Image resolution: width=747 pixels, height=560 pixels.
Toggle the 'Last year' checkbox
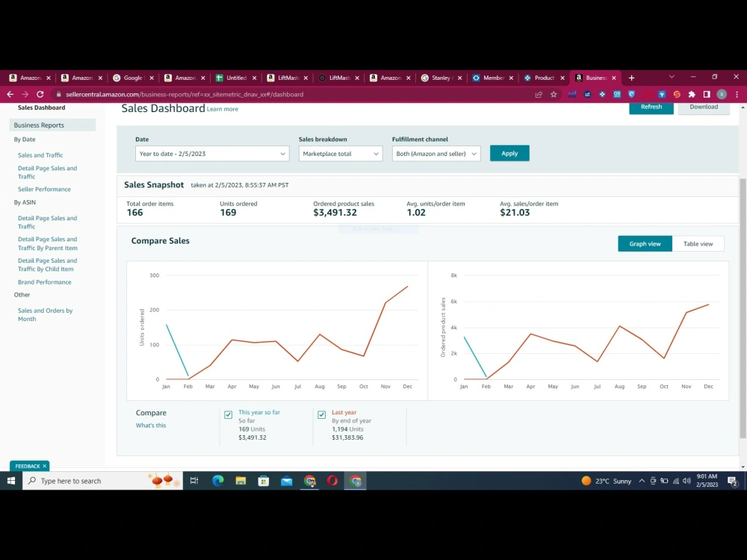[x=321, y=414]
